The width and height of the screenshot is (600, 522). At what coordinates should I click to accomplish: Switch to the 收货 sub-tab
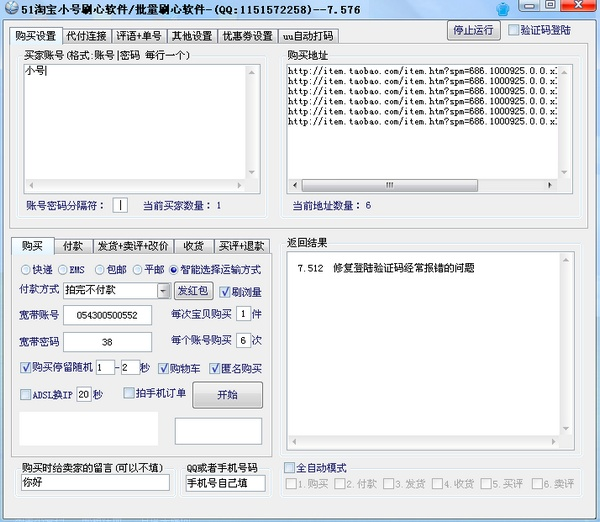pos(194,246)
